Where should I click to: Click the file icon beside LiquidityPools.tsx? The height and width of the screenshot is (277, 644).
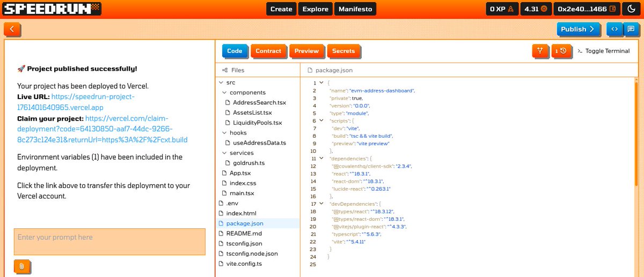point(229,123)
